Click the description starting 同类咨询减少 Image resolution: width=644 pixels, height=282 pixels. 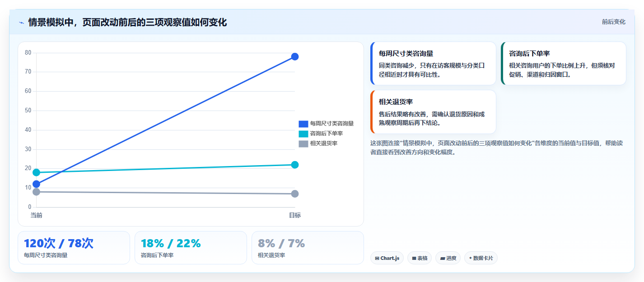pyautogui.click(x=432, y=70)
